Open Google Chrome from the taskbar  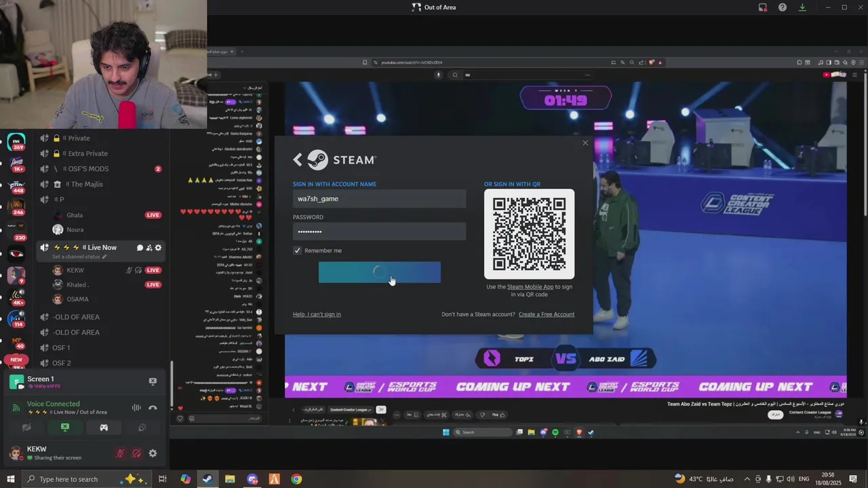(296, 479)
